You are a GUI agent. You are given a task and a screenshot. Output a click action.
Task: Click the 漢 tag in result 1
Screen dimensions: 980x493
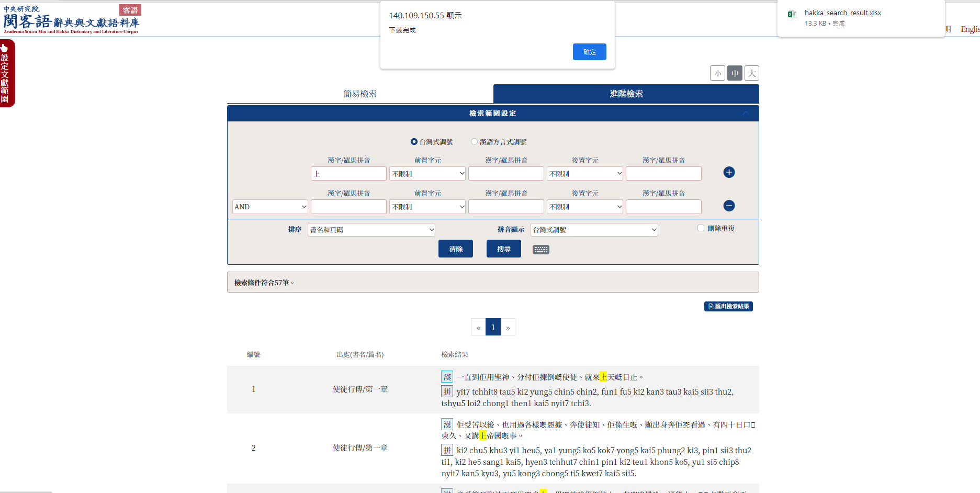pos(447,377)
